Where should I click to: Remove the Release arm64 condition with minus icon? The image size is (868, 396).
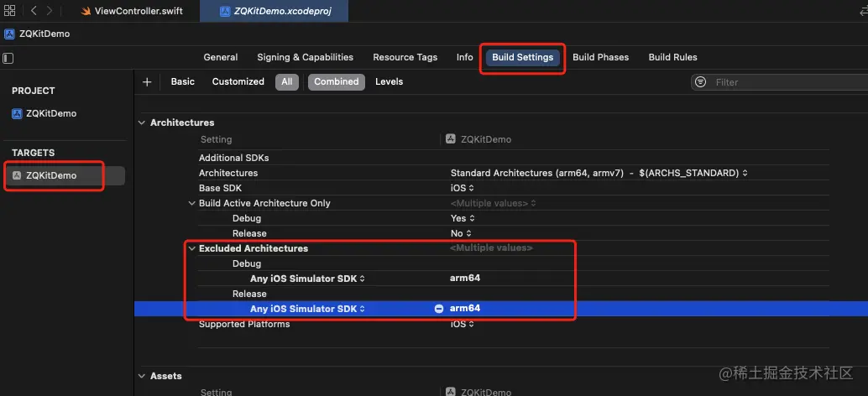click(439, 309)
